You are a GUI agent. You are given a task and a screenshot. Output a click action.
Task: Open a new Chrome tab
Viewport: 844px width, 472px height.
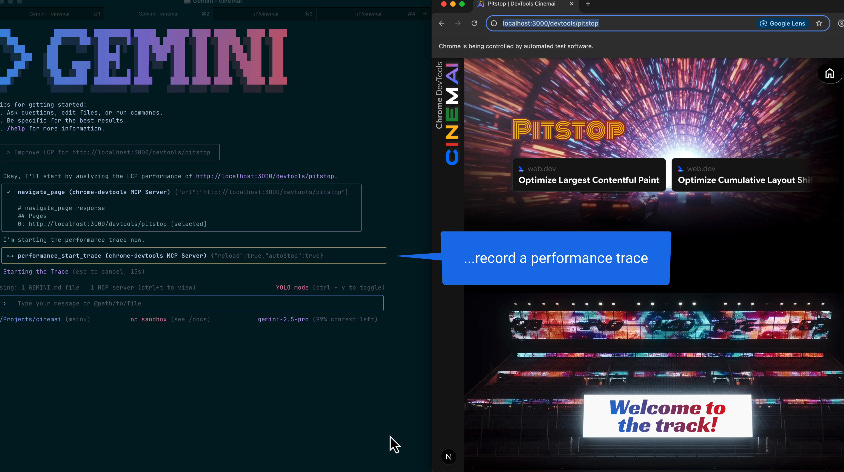[x=588, y=4]
